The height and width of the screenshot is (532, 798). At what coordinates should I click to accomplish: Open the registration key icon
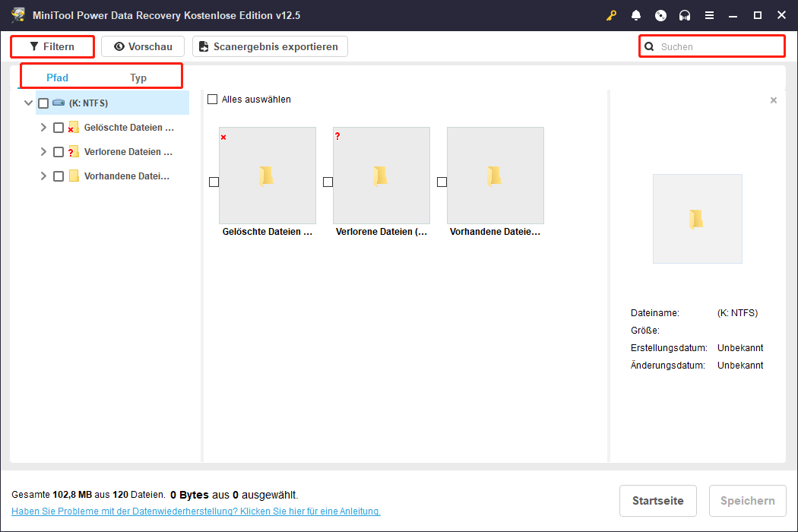pos(611,15)
